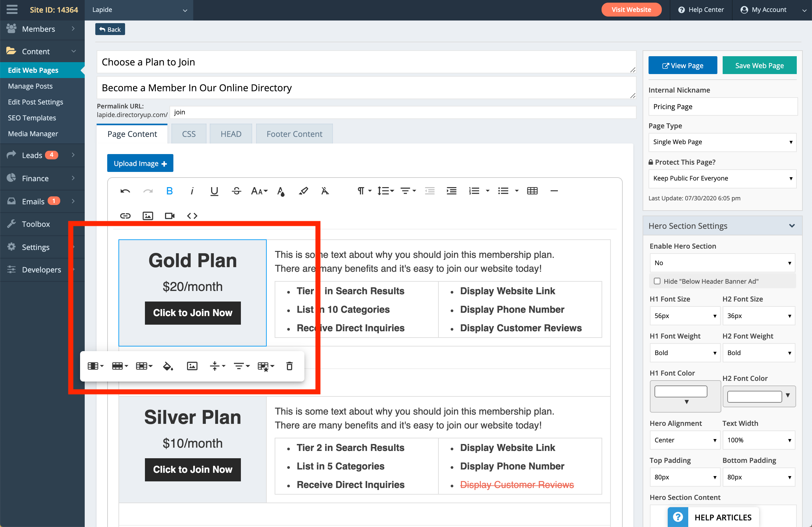This screenshot has height=527, width=812.
Task: Check Hide Below Header Banner Ad
Action: (657, 281)
